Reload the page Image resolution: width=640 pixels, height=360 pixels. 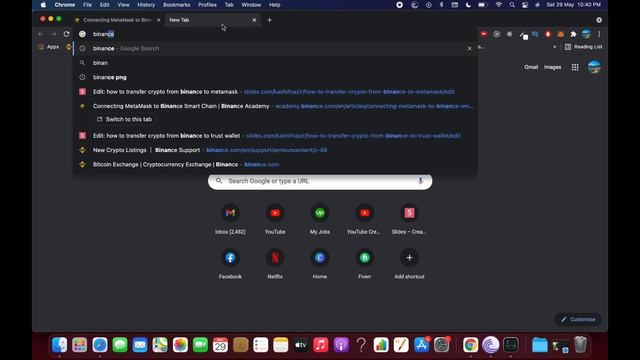coord(67,34)
